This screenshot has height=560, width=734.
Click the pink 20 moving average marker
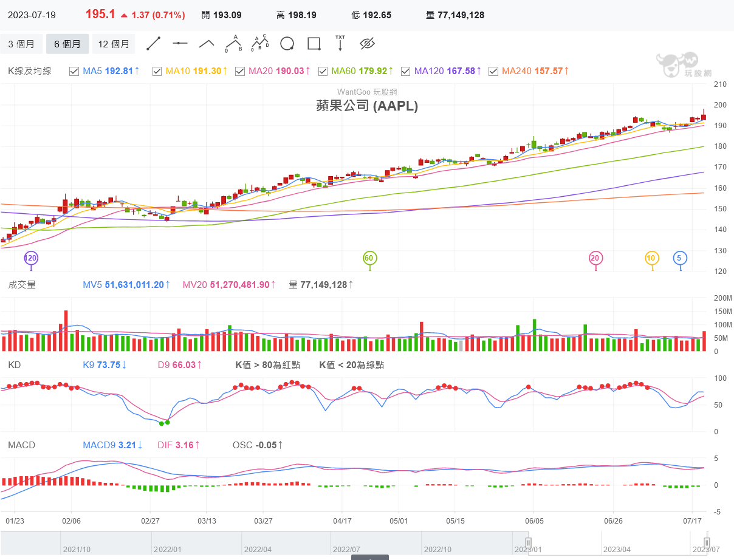click(x=595, y=259)
